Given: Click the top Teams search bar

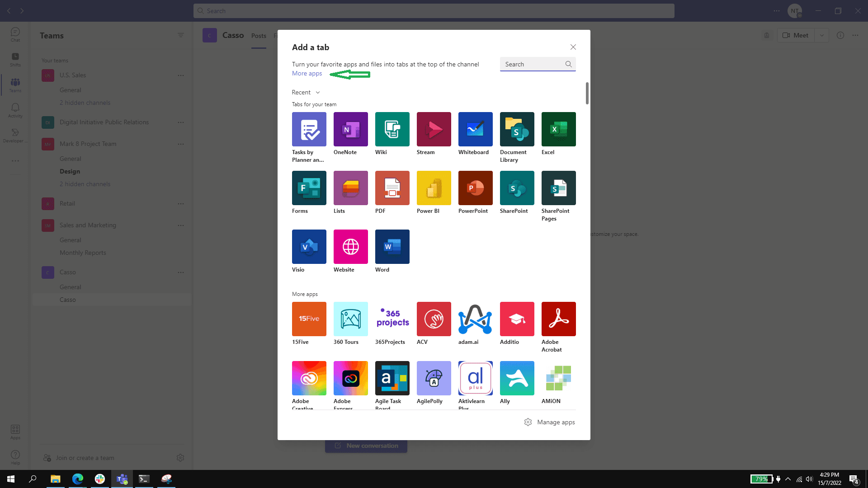Looking at the screenshot, I should click(x=434, y=11).
